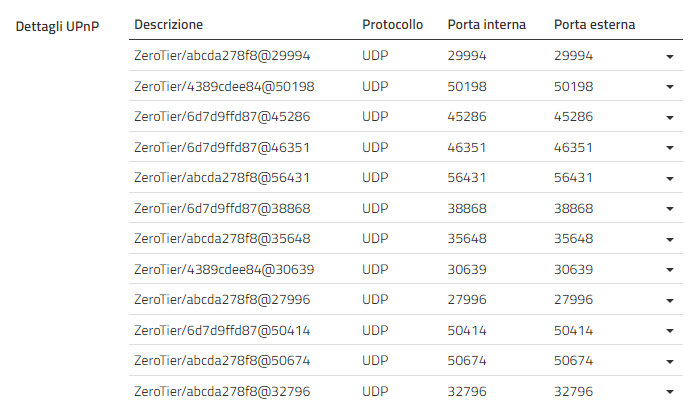Select the ZeroTier/6d7d9ffd87@50414 description
This screenshot has width=698, height=420.
[222, 330]
